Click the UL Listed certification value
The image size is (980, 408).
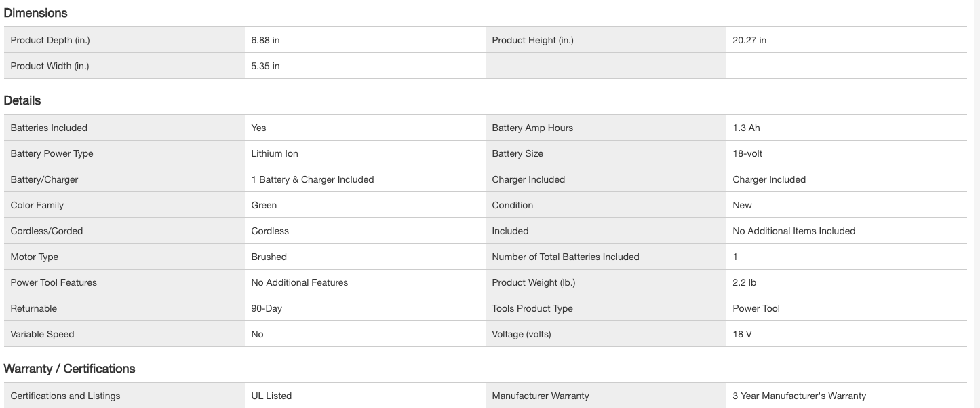[x=271, y=396]
